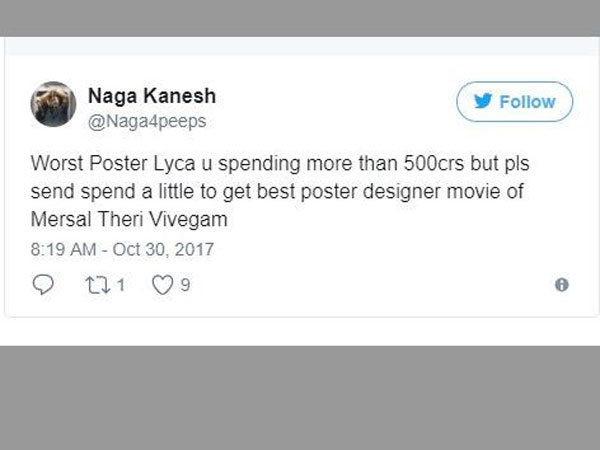Viewport: 600px width, 450px height.
Task: Click the gray area below the tweet card
Action: click(300, 398)
